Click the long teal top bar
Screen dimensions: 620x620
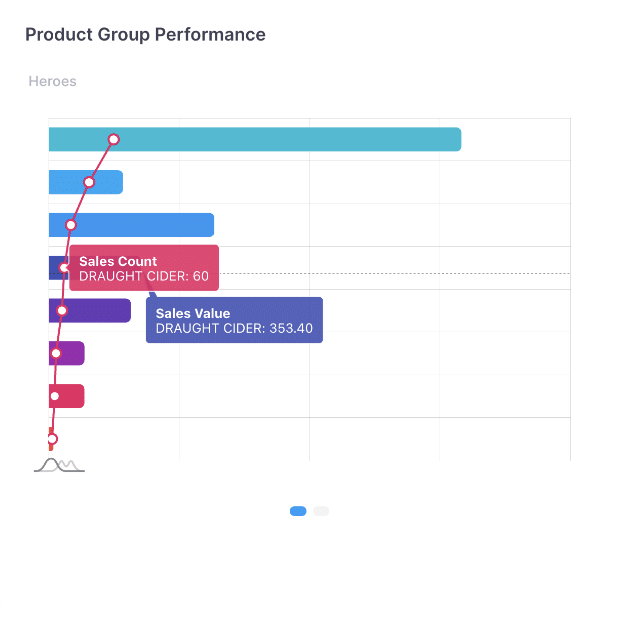click(x=300, y=140)
